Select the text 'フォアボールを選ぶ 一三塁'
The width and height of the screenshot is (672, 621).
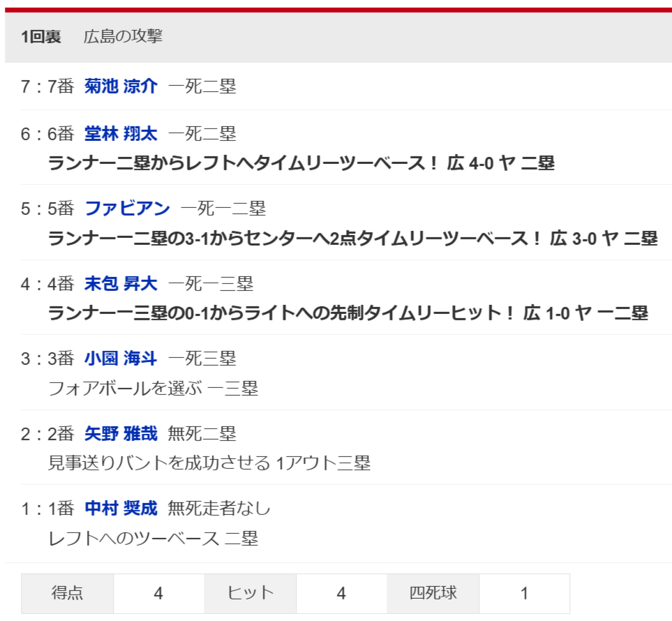[153, 389]
